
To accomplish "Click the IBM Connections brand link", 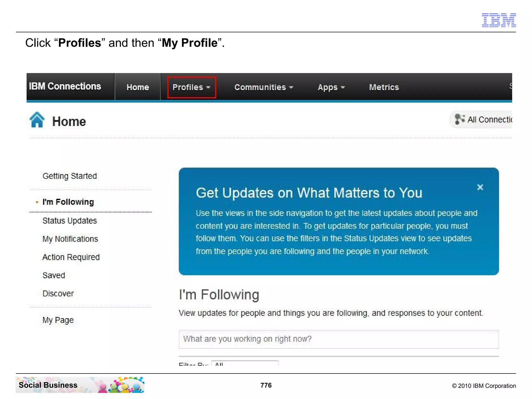I will pos(65,86).
